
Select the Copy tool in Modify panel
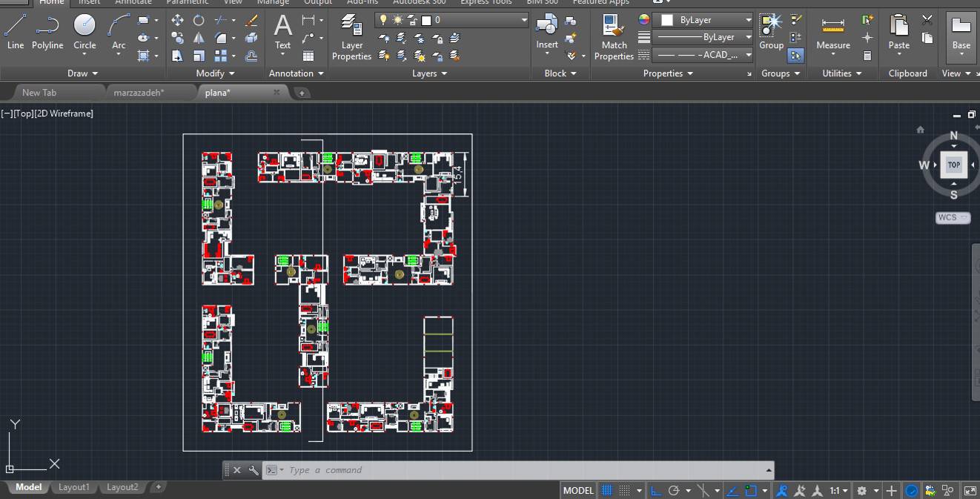177,38
